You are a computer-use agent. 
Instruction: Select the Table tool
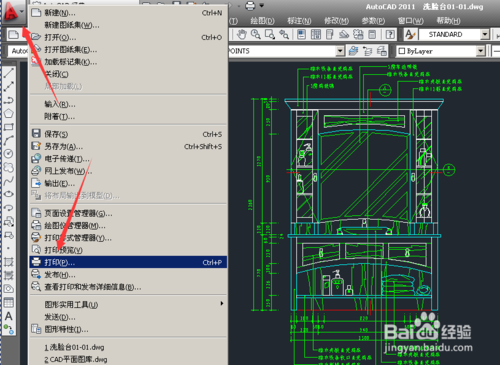click(9, 303)
